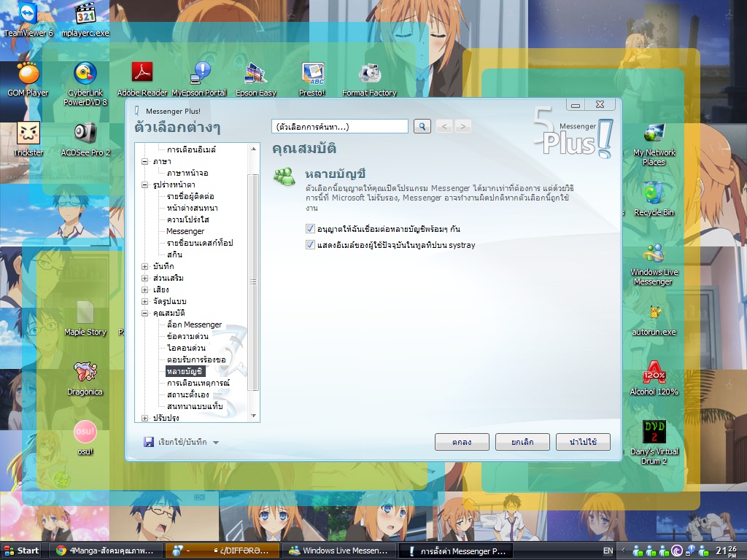747x560 pixels.
Task: Launch osu! desktop icon
Action: click(85, 438)
